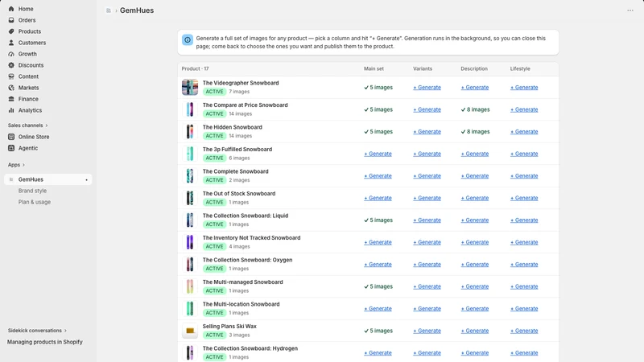
Task: Expand the Apps section
Action: coord(16,165)
